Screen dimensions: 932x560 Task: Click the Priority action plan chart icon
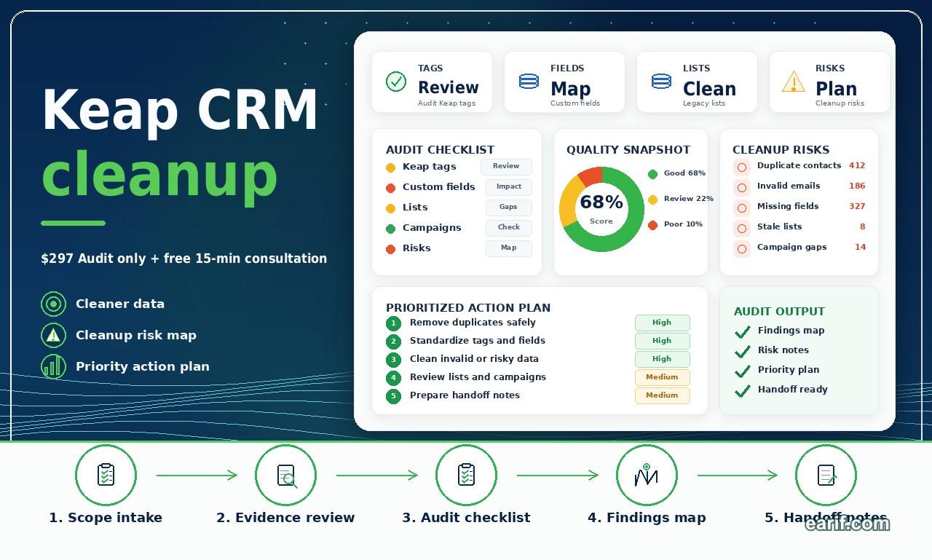[53, 366]
